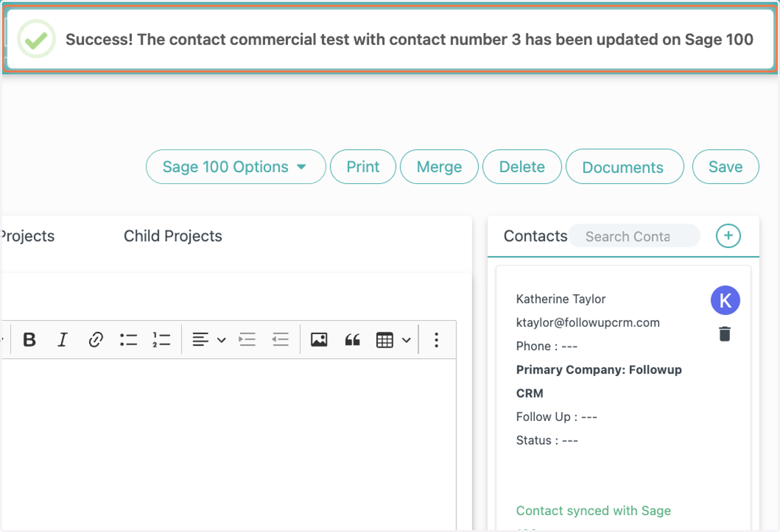Open the table options dropdown arrow
The width and height of the screenshot is (780, 532).
[x=406, y=340]
